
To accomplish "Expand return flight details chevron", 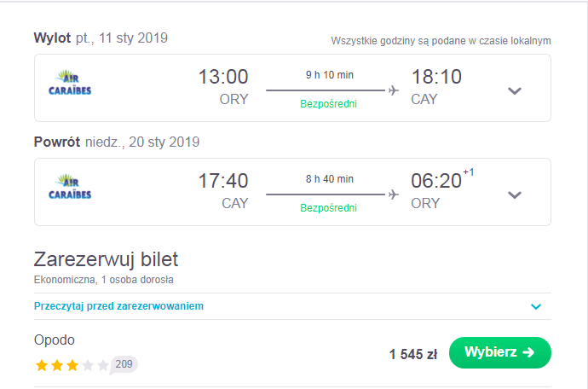I will point(515,194).
